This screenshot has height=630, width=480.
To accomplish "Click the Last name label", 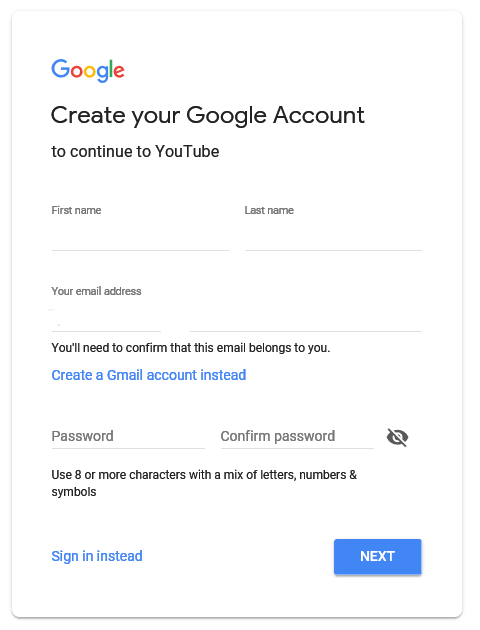I will tap(269, 210).
